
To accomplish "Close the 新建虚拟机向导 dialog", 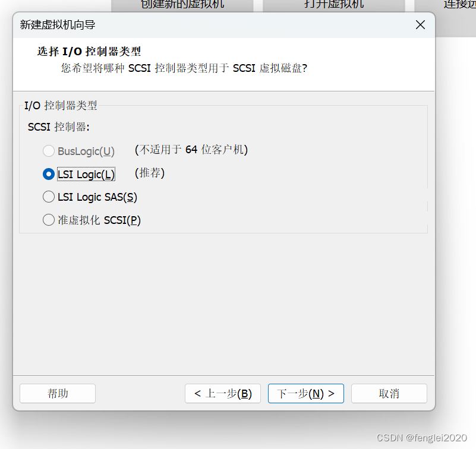I will (420, 24).
